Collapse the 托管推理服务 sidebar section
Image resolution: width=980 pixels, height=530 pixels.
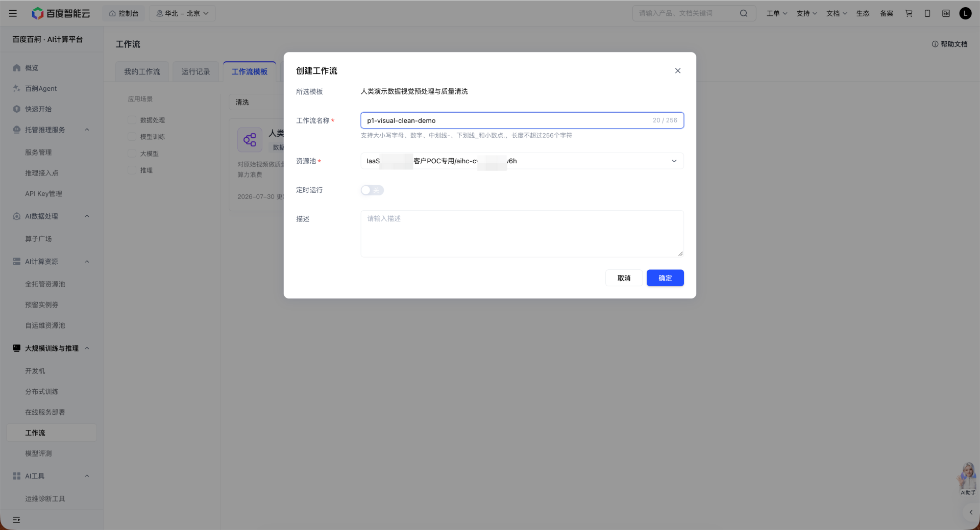(87, 130)
